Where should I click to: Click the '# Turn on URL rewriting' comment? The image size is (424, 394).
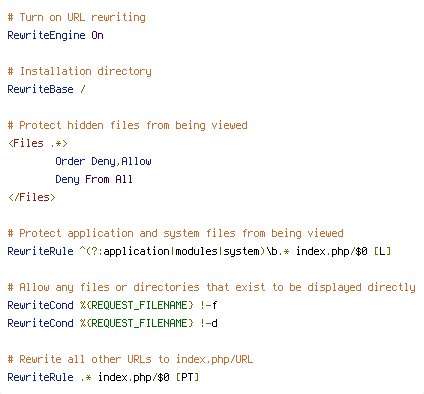[x=77, y=17]
